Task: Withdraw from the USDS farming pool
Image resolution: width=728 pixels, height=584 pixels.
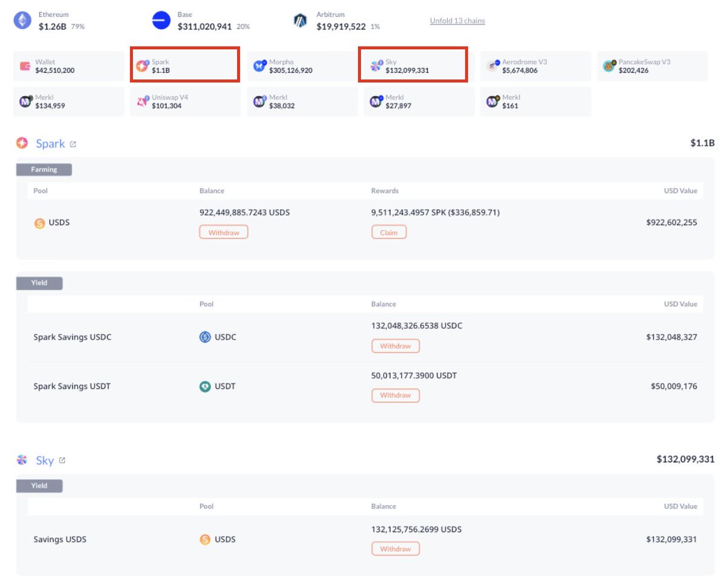Action: [x=224, y=233]
